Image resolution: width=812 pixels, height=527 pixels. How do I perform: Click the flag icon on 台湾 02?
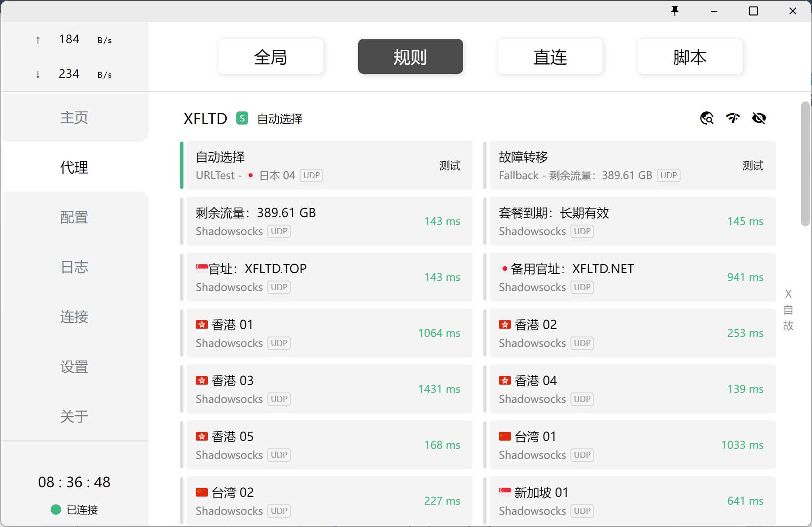(202, 492)
